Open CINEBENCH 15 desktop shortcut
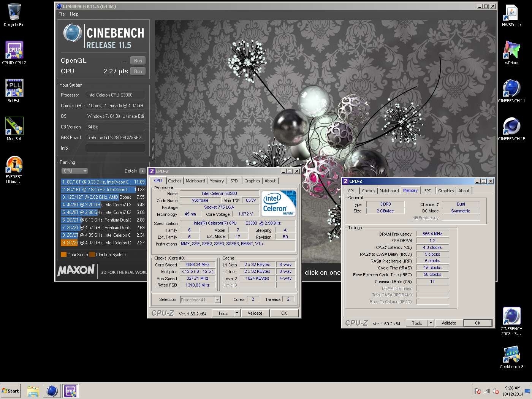 pyautogui.click(x=511, y=129)
